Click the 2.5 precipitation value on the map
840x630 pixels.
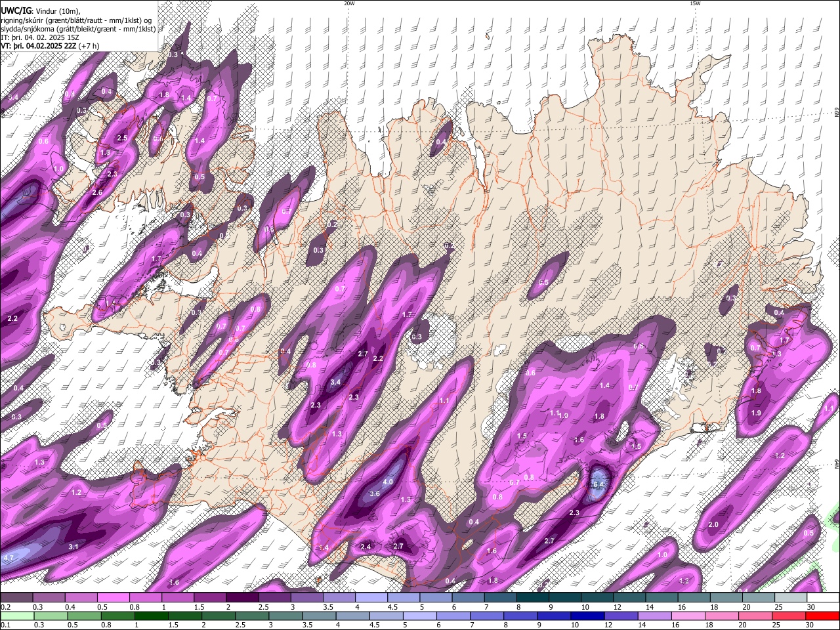pos(122,138)
